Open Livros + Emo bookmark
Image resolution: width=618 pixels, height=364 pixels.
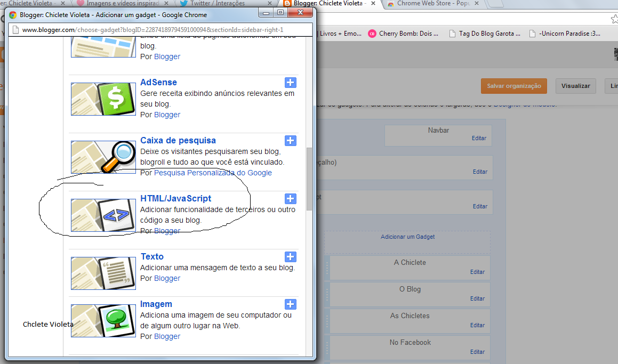[340, 34]
